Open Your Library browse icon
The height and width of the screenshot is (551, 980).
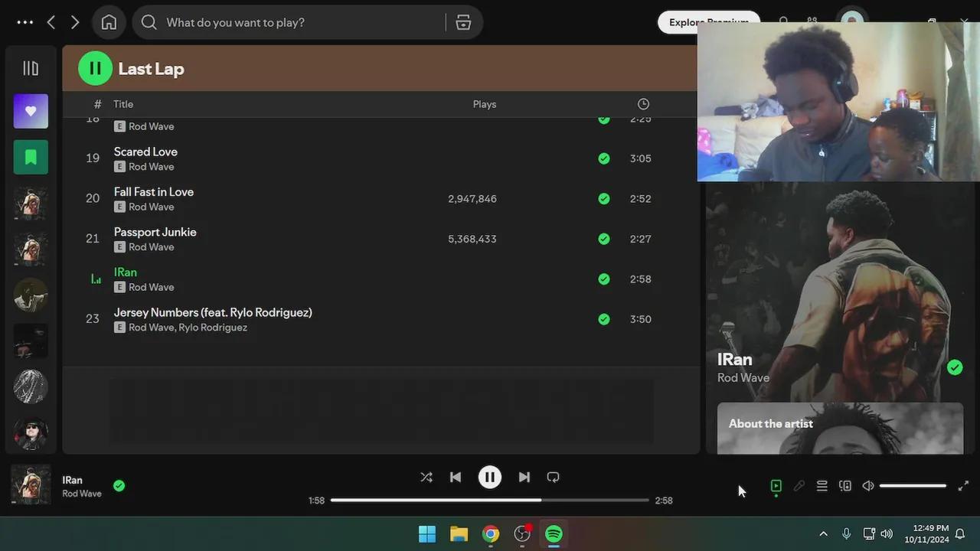[x=31, y=67]
